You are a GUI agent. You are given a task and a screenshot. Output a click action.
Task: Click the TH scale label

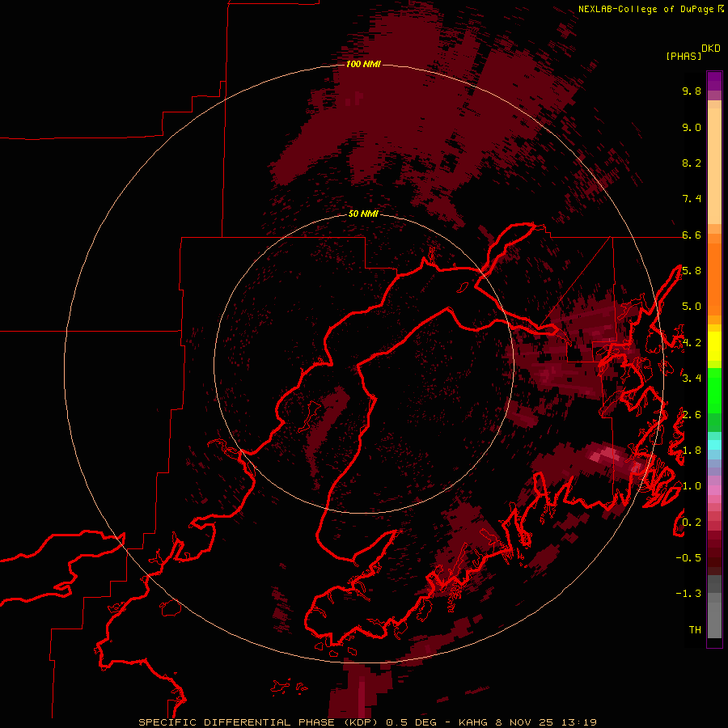click(695, 630)
